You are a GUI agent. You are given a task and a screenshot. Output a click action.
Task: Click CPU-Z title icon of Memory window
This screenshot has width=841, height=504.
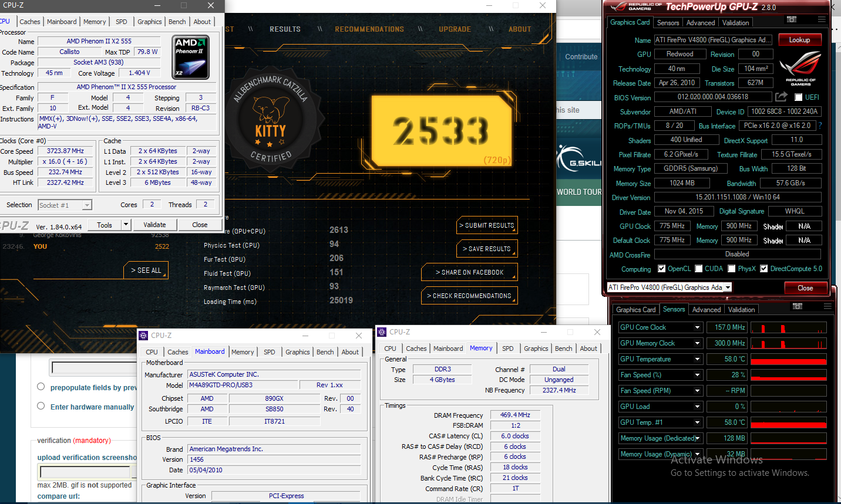(382, 332)
